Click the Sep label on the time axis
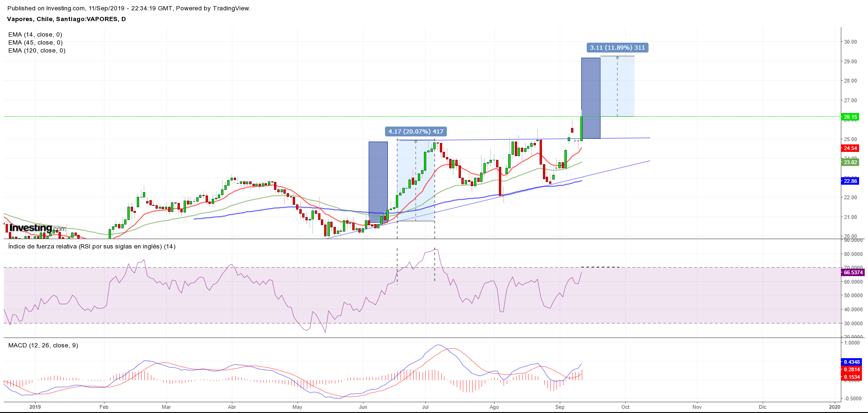The image size is (868, 413). click(x=560, y=407)
